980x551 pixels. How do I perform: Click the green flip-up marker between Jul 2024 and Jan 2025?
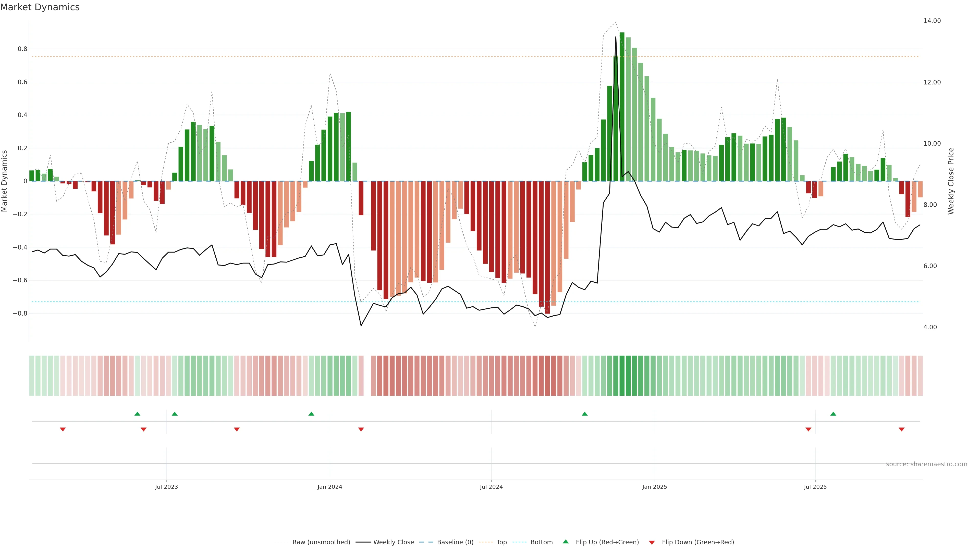[x=585, y=414]
